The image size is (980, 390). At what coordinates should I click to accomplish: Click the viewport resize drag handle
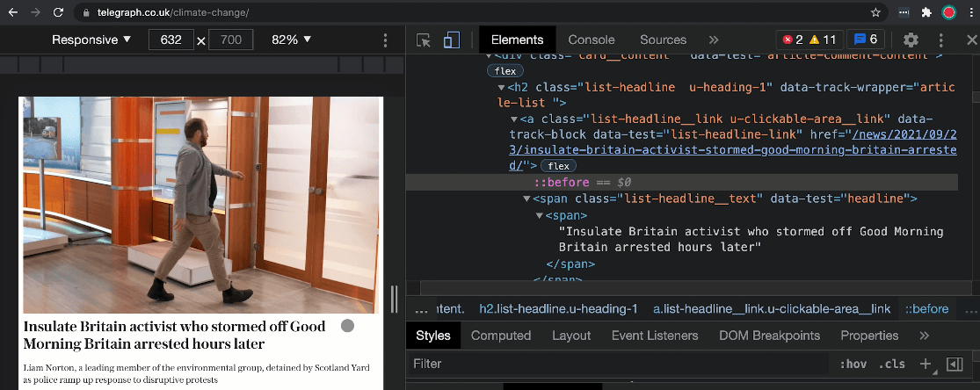(394, 299)
